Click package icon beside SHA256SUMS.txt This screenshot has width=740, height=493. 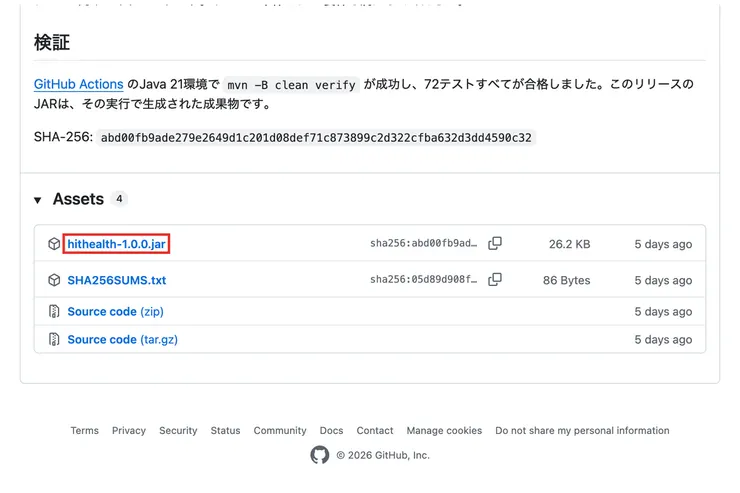point(54,280)
